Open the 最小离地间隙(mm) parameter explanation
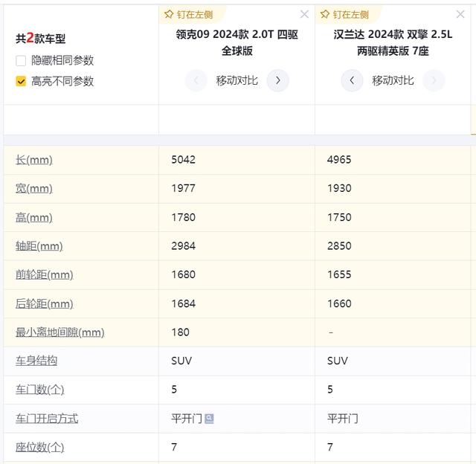 pyautogui.click(x=60, y=332)
